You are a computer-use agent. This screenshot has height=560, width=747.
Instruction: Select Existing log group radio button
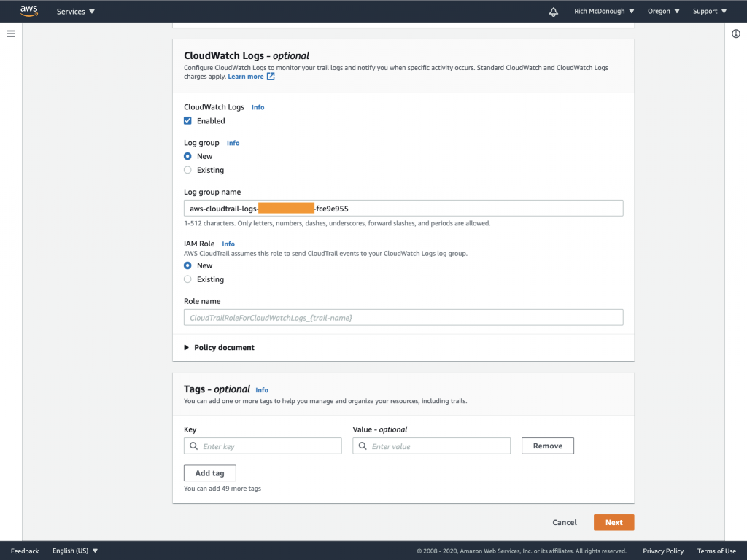coord(187,170)
